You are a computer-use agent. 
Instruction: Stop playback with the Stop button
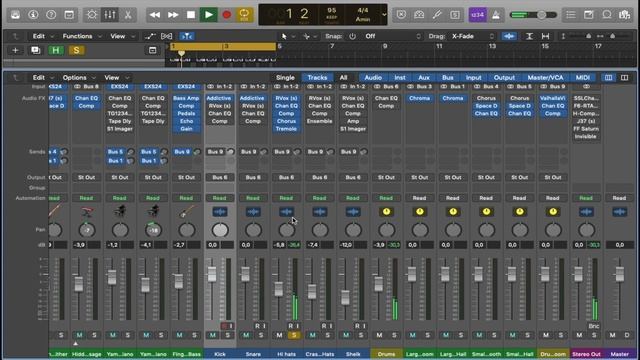click(191, 15)
